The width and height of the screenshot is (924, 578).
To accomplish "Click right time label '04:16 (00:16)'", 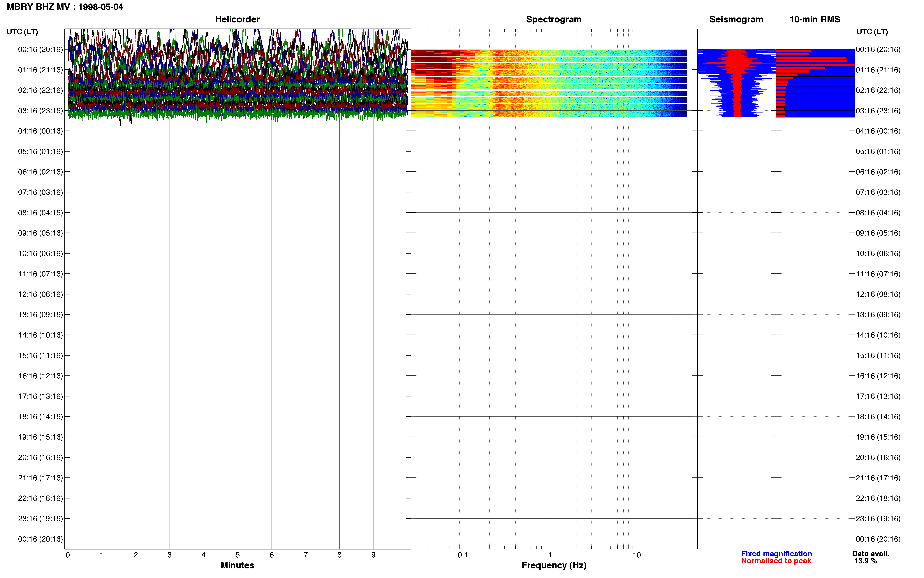I will pyautogui.click(x=878, y=131).
